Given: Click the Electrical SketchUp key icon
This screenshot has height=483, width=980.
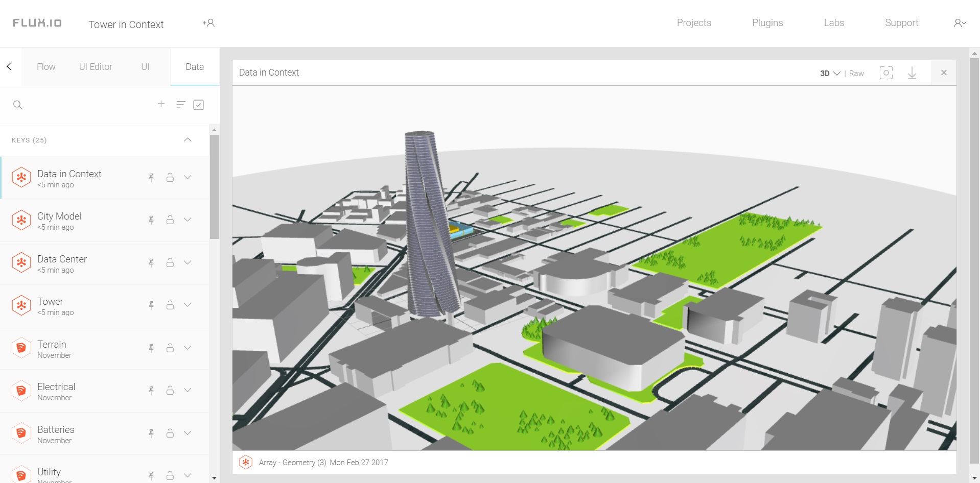Looking at the screenshot, I should click(x=21, y=391).
